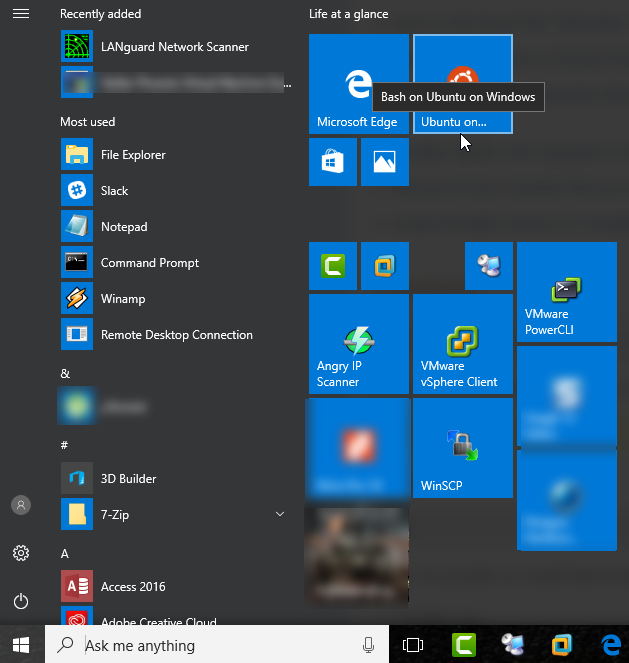The width and height of the screenshot is (629, 663).
Task: Open Adobe Creative Cloud
Action: click(175, 616)
